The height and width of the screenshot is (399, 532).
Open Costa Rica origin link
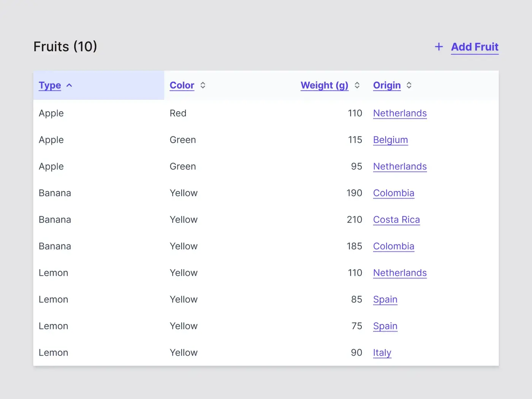coord(396,220)
